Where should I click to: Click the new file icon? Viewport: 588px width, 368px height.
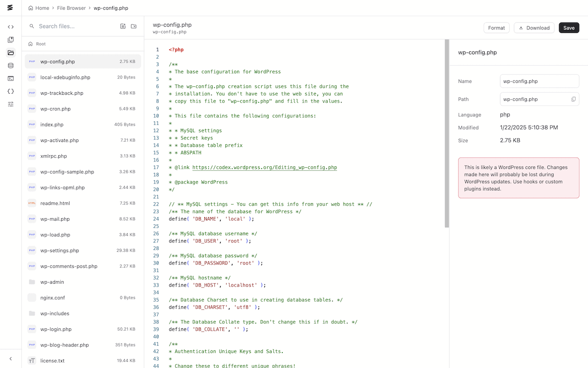(x=123, y=26)
